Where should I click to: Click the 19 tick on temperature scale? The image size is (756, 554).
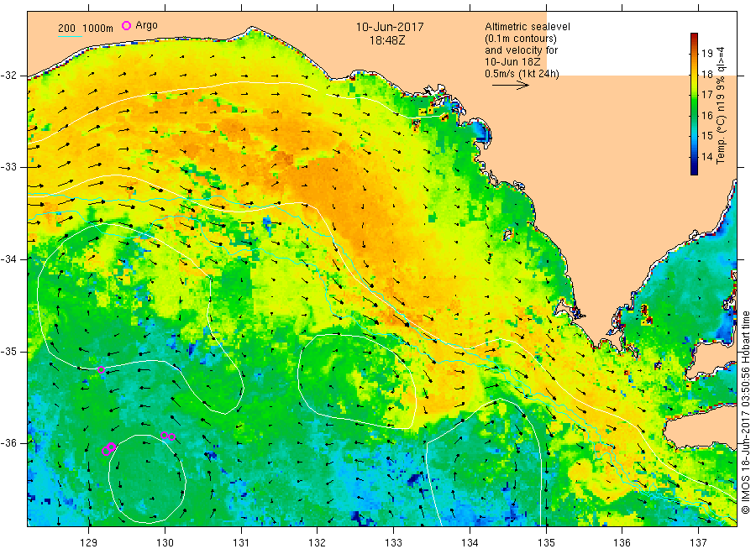pyautogui.click(x=706, y=54)
